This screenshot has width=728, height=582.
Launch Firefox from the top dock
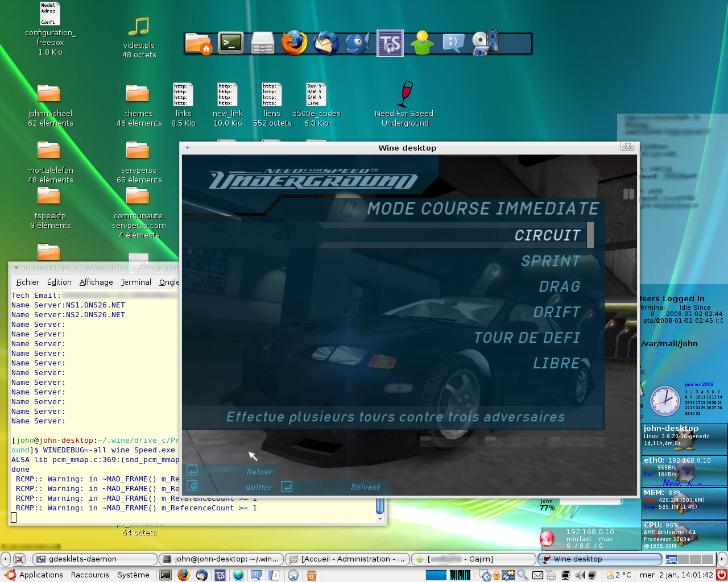[294, 43]
